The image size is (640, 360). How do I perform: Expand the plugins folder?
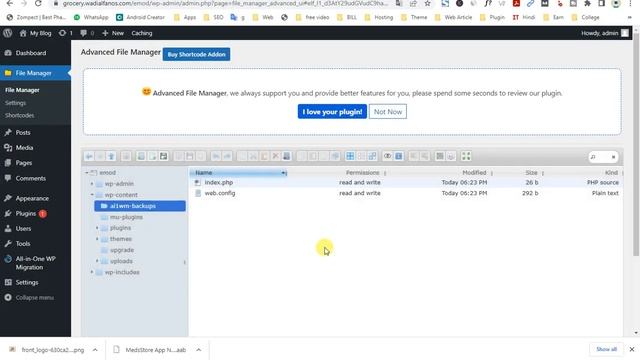pos(97,228)
